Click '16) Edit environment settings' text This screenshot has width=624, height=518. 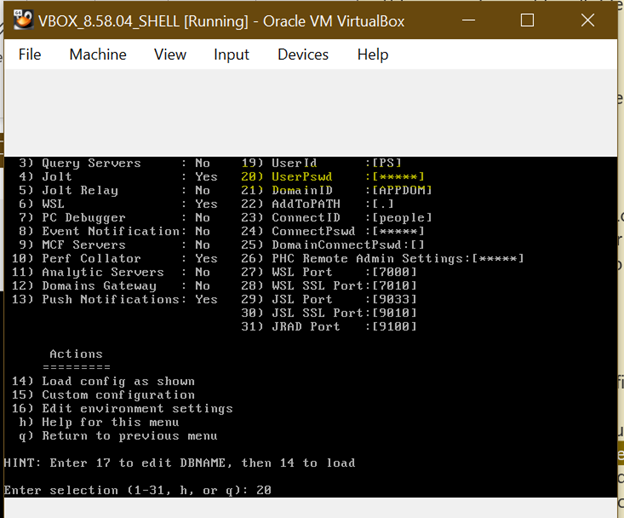coord(122,409)
